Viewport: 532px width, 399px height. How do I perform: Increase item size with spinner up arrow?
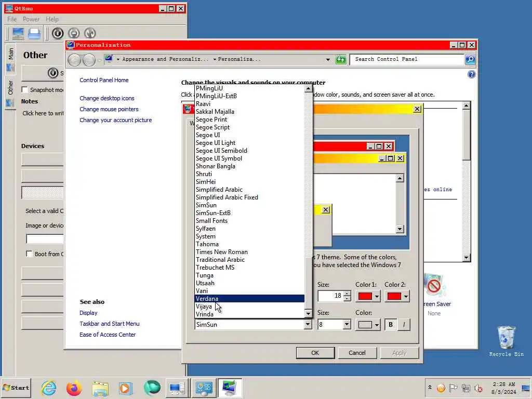pyautogui.click(x=347, y=294)
